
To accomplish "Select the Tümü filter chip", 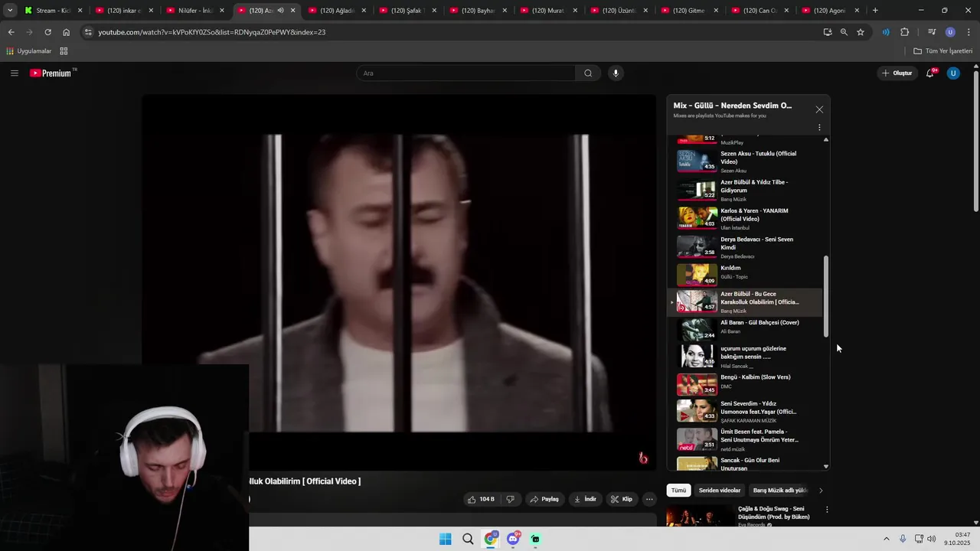I will coord(678,491).
